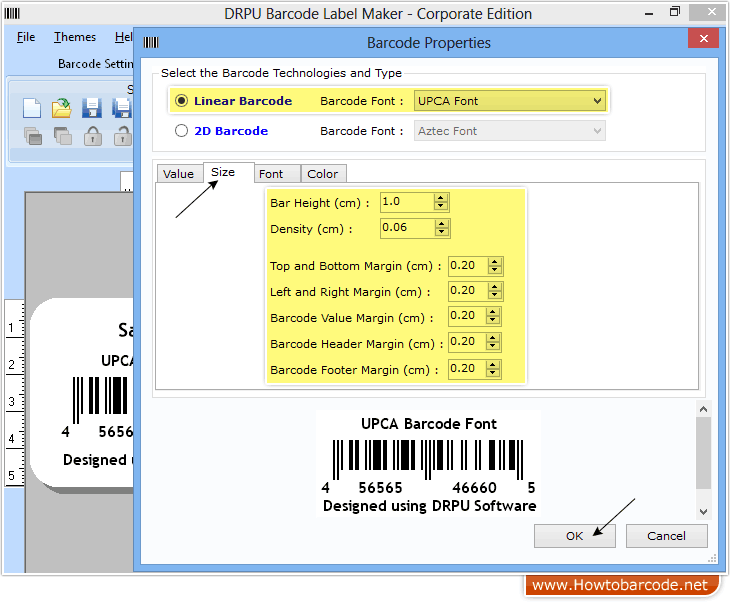
Task: Select the 2D Barcode radio button
Action: tap(181, 131)
